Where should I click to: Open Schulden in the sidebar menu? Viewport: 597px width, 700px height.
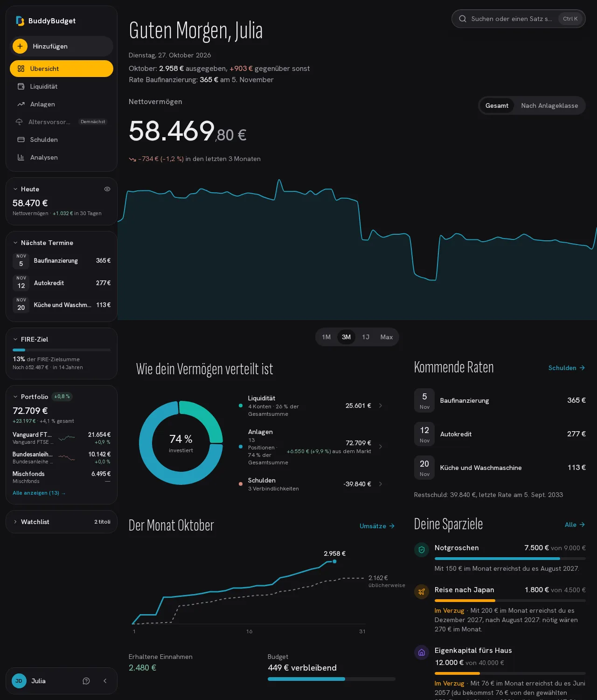tap(62, 140)
